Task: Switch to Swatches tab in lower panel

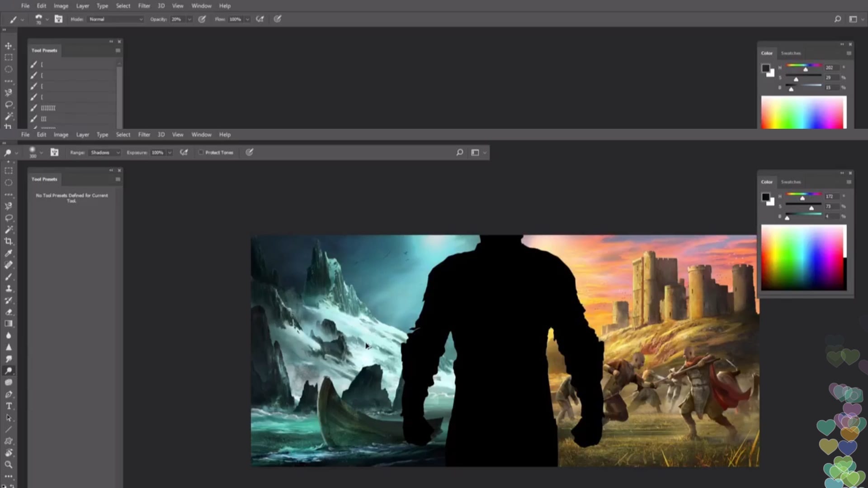Action: pyautogui.click(x=791, y=182)
